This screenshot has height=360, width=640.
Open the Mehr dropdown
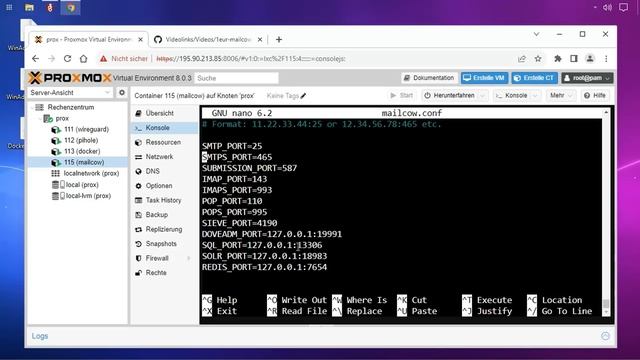[x=561, y=96]
